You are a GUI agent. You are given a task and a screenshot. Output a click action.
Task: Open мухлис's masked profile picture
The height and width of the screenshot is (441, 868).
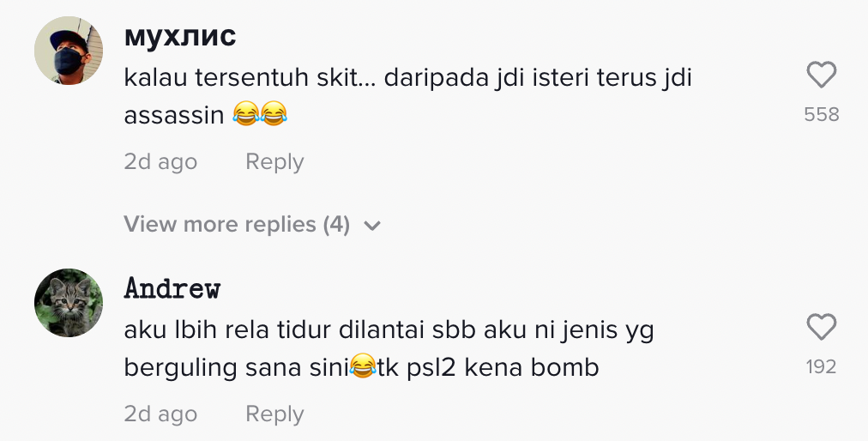click(x=69, y=51)
